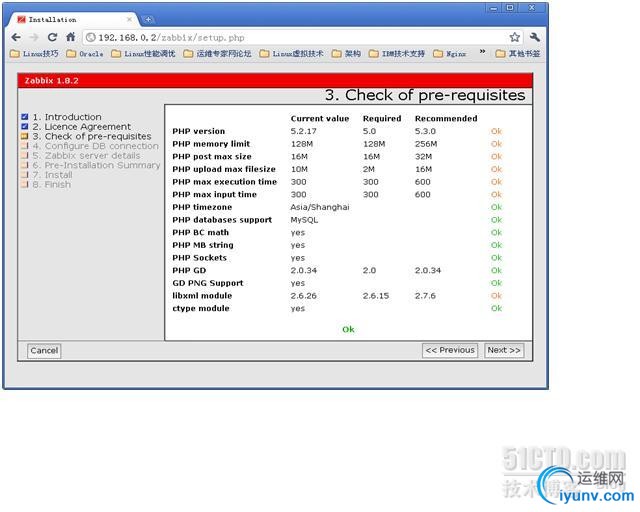Open a new tab with plus button

pos(149,19)
